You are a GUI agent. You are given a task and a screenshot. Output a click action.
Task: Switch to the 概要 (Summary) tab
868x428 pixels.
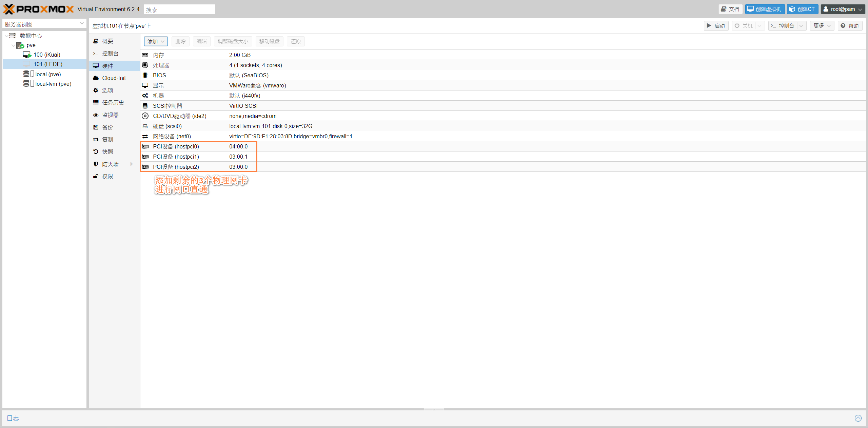[107, 41]
